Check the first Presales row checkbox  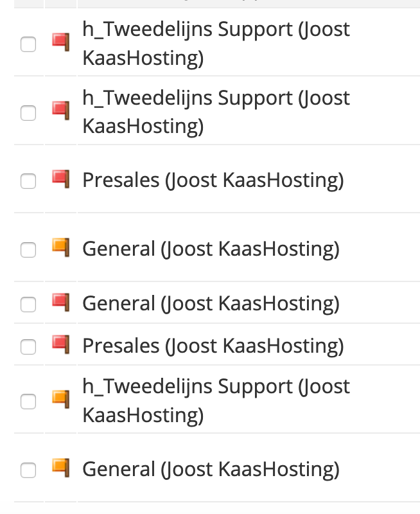[x=28, y=181]
